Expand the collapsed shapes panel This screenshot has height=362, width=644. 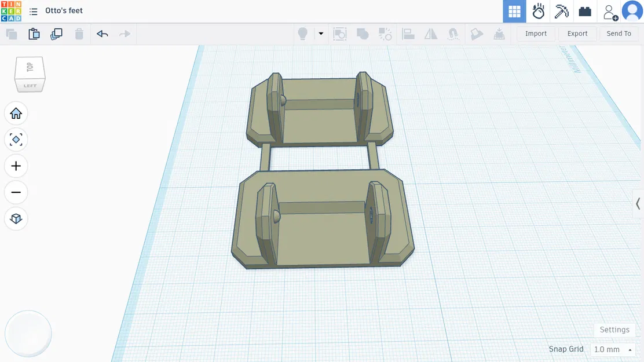pos(638,204)
